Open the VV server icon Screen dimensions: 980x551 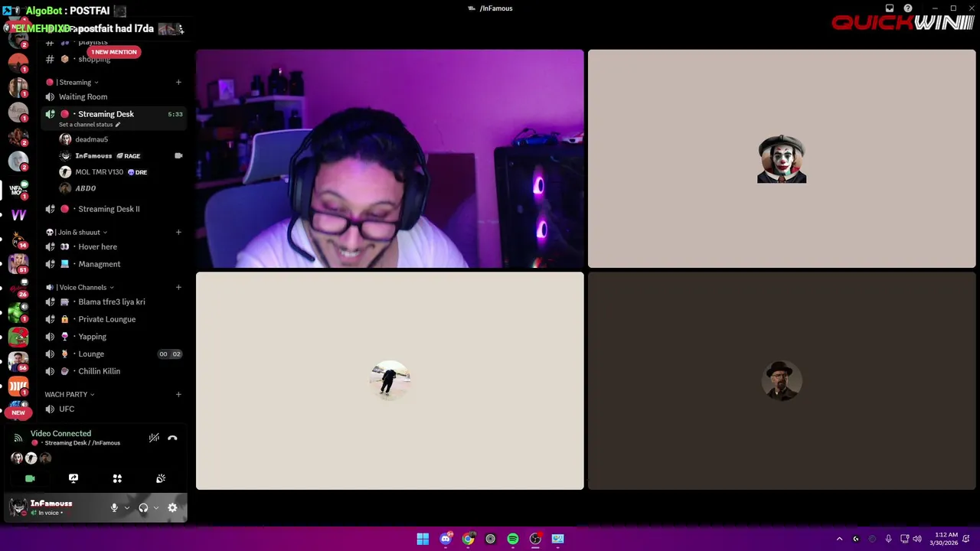coord(18,215)
